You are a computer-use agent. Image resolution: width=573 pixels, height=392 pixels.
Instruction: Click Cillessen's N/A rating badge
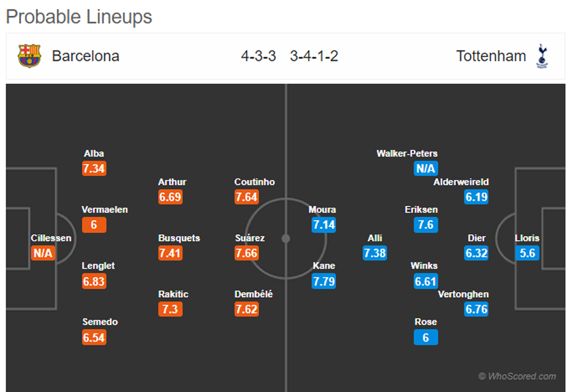pyautogui.click(x=43, y=253)
